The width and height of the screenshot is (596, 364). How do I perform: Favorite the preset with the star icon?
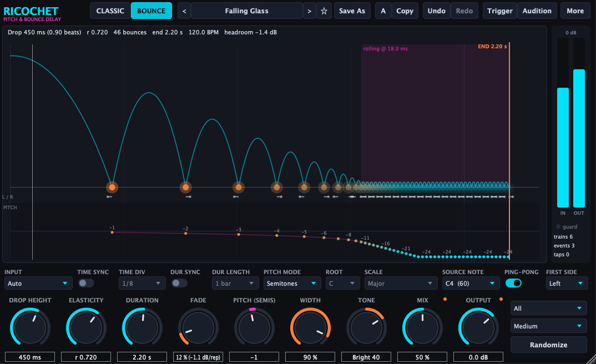pyautogui.click(x=324, y=11)
